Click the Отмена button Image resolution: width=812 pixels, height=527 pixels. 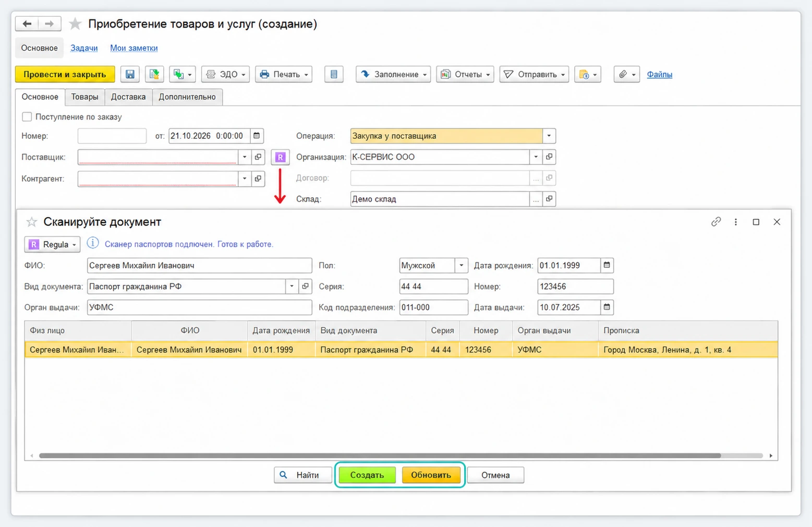(x=495, y=475)
